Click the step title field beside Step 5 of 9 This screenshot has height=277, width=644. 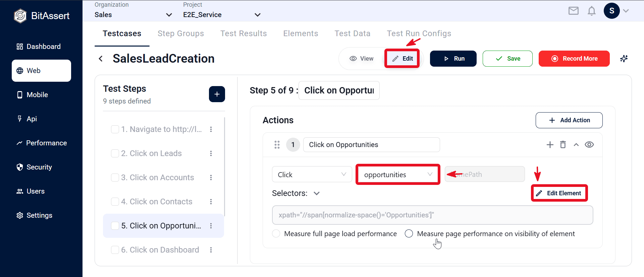point(339,90)
